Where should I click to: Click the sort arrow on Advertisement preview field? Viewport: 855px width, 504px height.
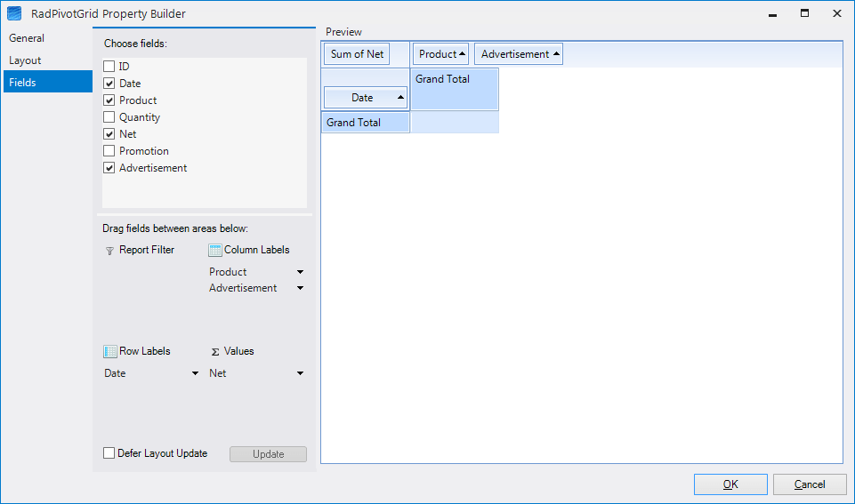pos(556,53)
